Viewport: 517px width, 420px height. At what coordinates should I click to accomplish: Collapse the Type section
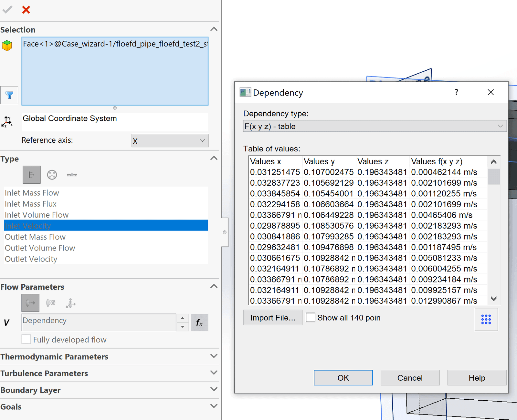coord(214,158)
